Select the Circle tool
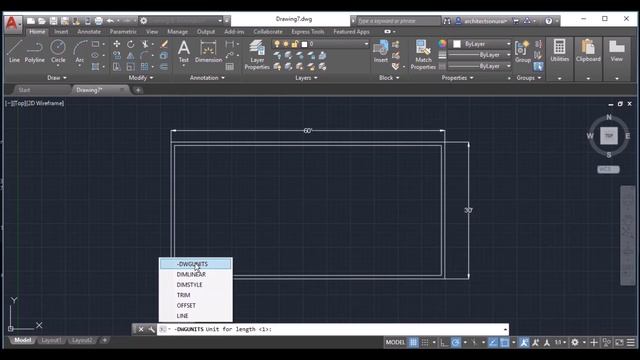The height and width of the screenshot is (360, 640). (58, 51)
